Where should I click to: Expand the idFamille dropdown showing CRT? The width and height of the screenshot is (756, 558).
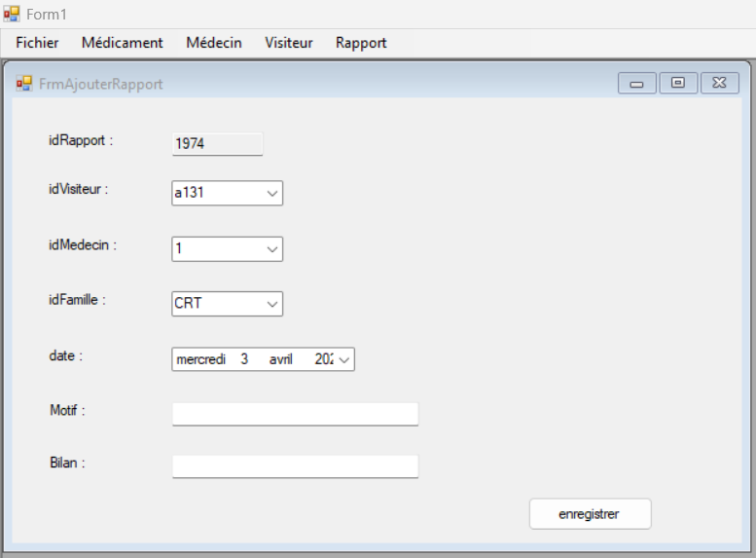click(x=271, y=304)
